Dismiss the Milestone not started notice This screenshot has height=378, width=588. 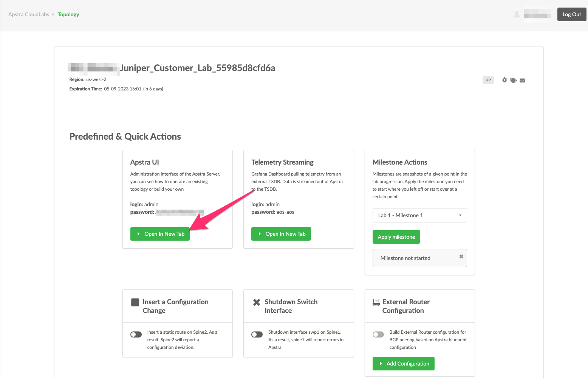point(461,256)
